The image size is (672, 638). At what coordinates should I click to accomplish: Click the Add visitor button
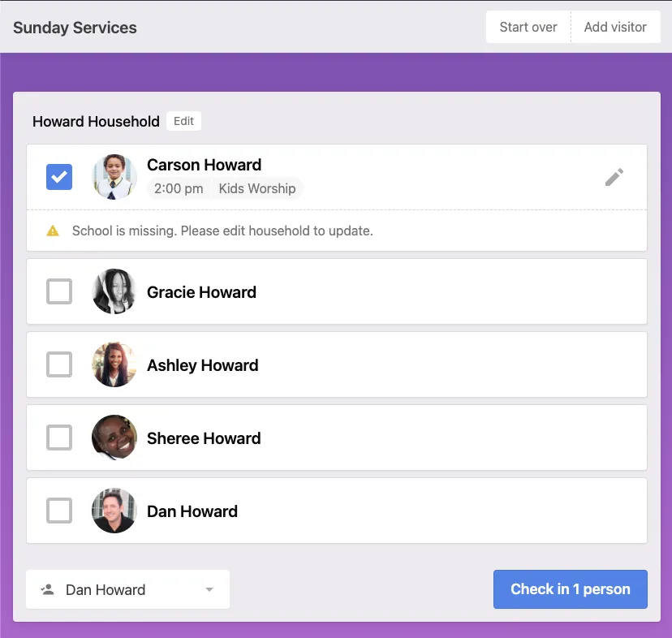click(x=615, y=27)
